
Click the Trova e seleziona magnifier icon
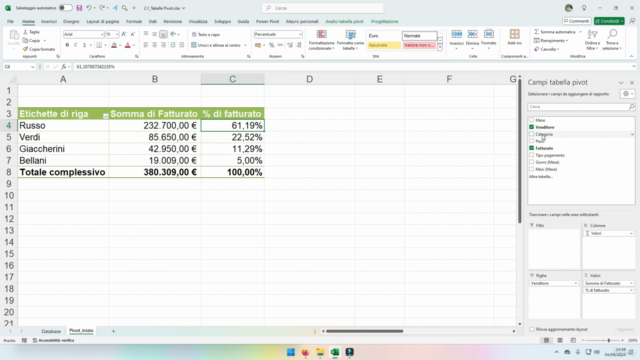[x=612, y=34]
